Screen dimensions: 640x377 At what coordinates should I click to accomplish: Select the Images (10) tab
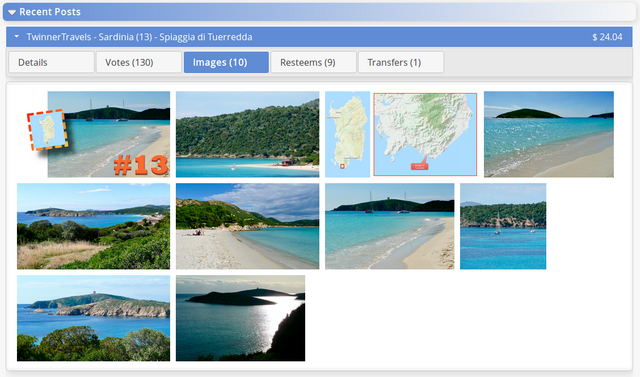226,62
